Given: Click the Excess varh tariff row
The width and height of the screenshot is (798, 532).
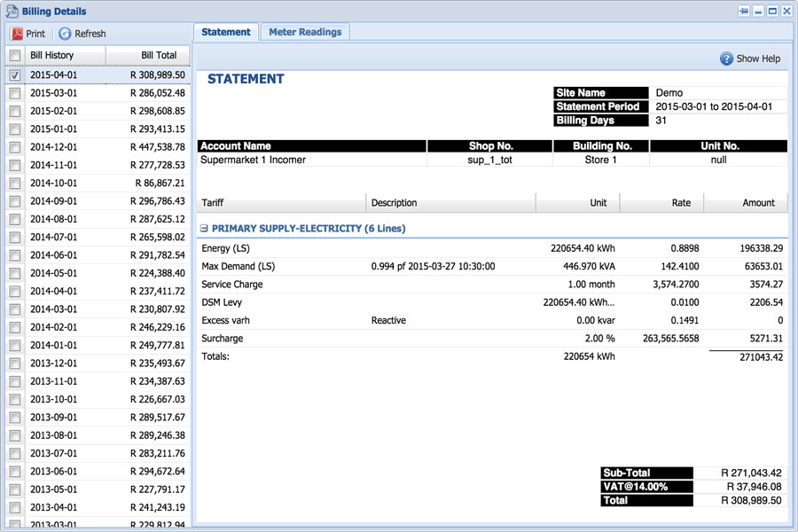Looking at the screenshot, I should coord(492,320).
